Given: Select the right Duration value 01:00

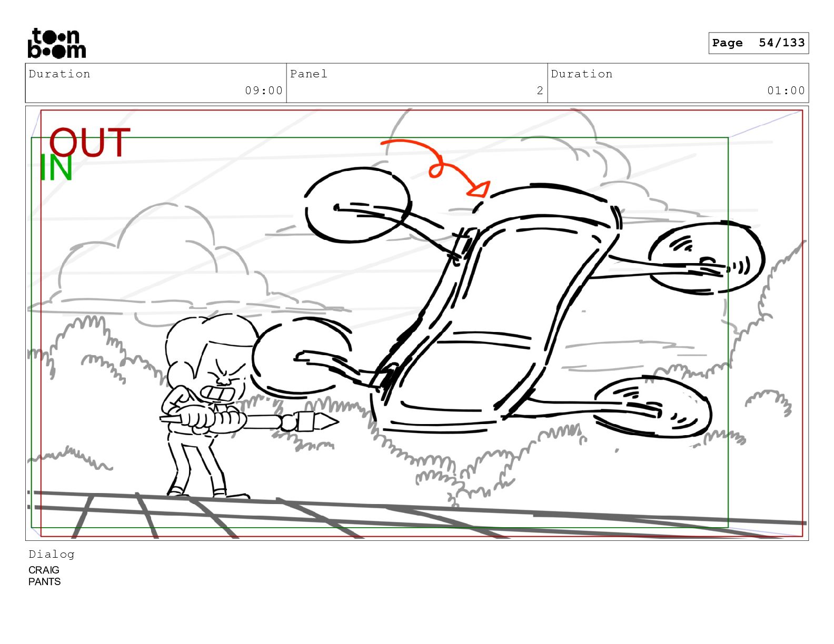Looking at the screenshot, I should pos(786,90).
